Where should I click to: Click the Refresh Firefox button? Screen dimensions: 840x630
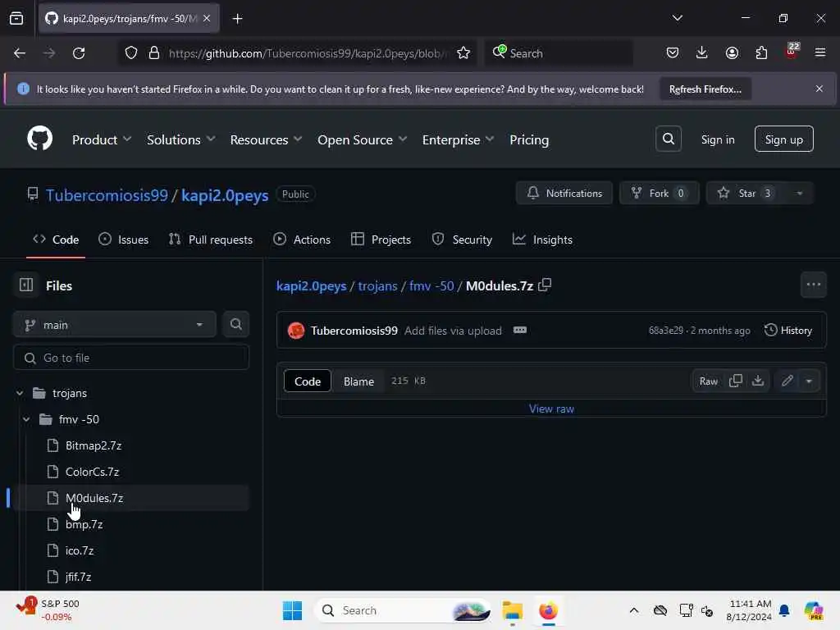point(705,89)
